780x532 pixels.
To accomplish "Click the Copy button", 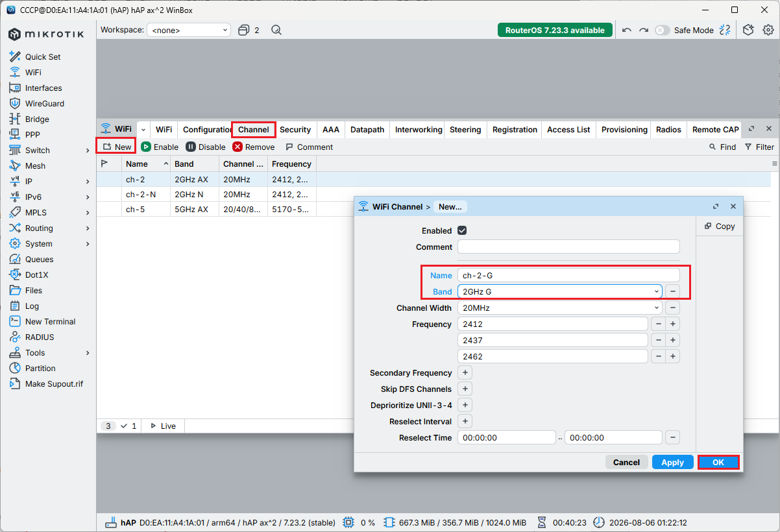I will point(719,226).
